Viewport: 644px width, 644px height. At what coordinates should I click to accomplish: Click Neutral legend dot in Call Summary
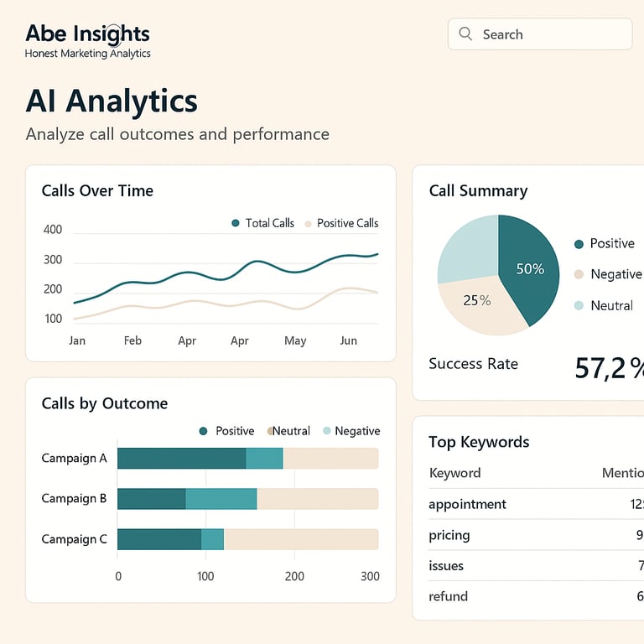(579, 305)
